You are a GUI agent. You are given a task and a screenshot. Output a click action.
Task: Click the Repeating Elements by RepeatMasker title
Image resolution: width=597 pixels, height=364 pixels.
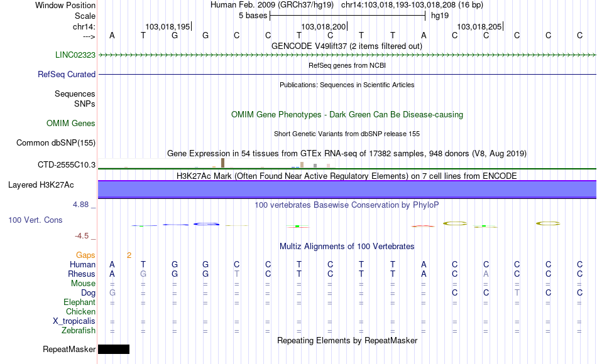[x=348, y=340]
